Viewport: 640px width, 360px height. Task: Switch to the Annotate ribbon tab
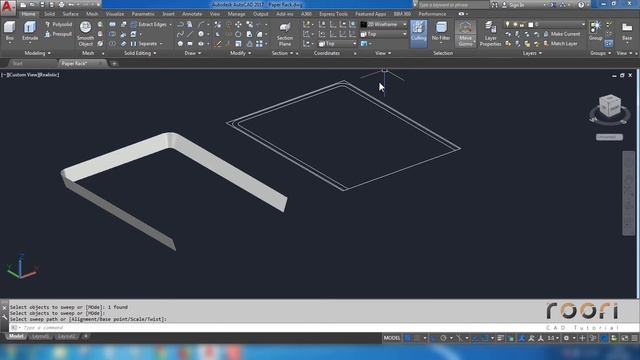point(192,14)
